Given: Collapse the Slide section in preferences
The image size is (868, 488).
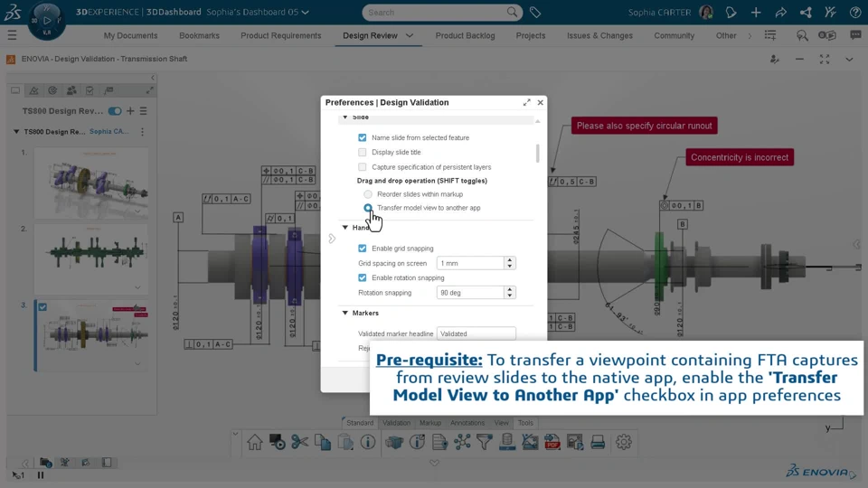Looking at the screenshot, I should coord(344,117).
